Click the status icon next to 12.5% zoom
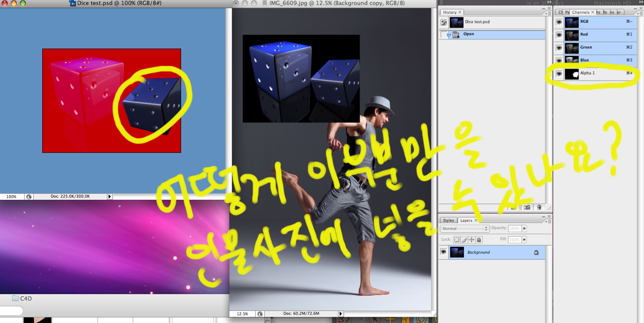 260,314
